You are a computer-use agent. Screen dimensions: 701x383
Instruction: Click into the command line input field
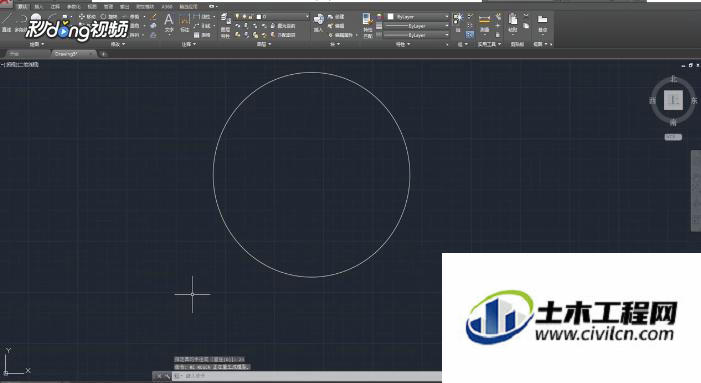308,376
